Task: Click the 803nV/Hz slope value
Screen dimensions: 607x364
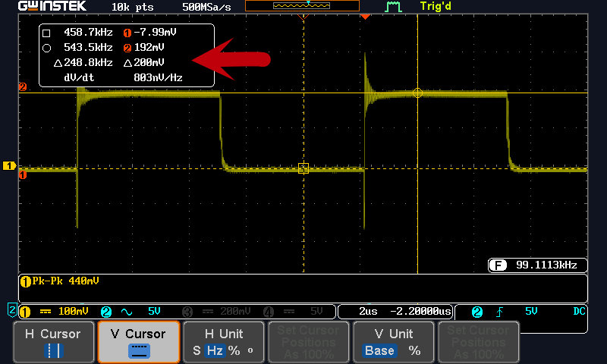Action: pyautogui.click(x=158, y=78)
